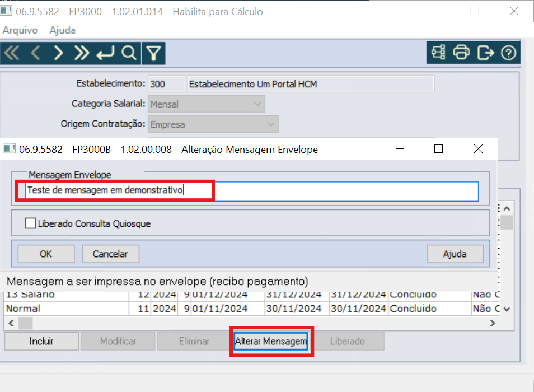Click the vertical scrollbar thumb
Viewport: 534px width, 392px height.
(x=507, y=223)
